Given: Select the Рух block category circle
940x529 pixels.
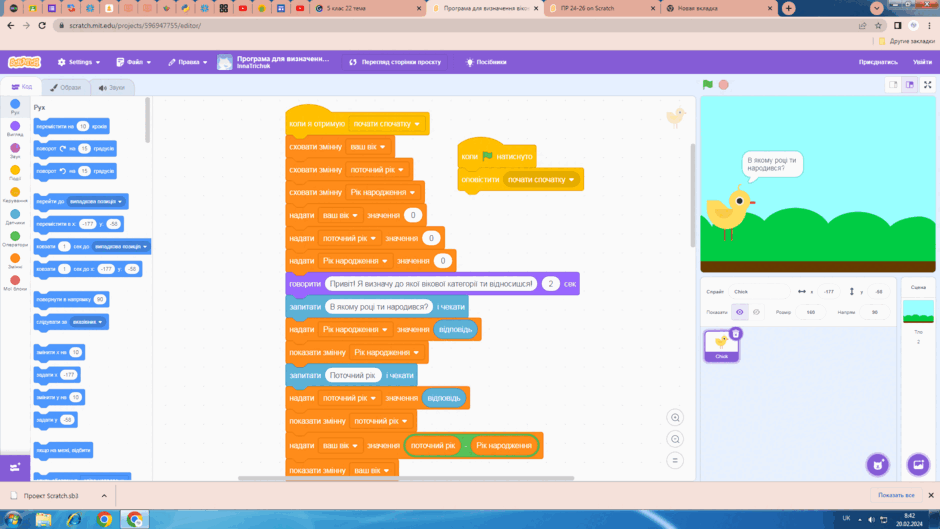Looking at the screenshot, I should 15,104.
